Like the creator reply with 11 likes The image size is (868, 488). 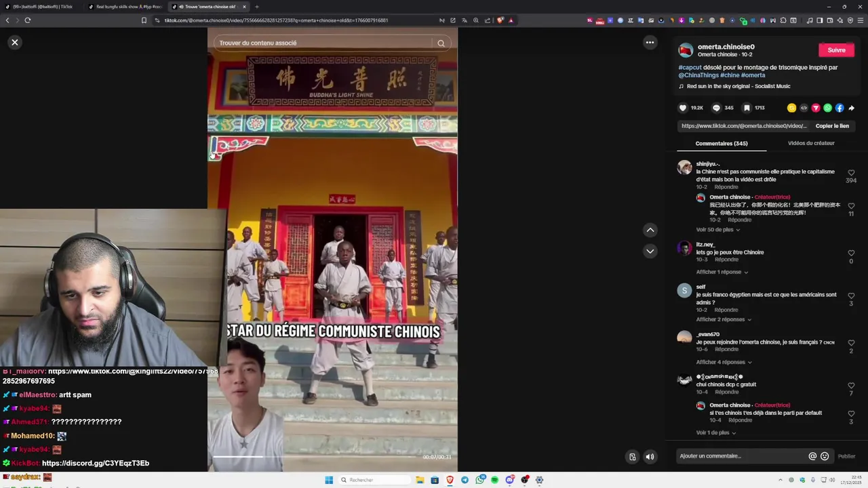tap(851, 206)
